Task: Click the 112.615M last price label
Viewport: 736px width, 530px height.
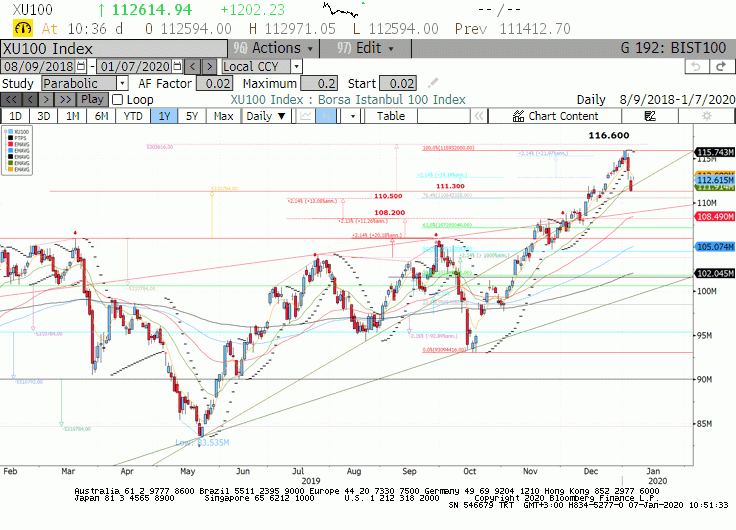Action: 715,180
